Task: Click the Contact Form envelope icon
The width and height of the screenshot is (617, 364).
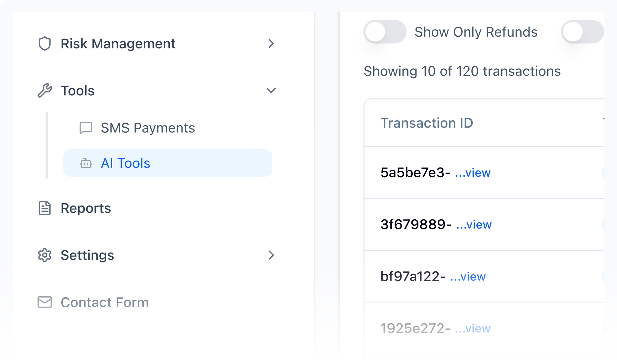Action: pyautogui.click(x=45, y=302)
